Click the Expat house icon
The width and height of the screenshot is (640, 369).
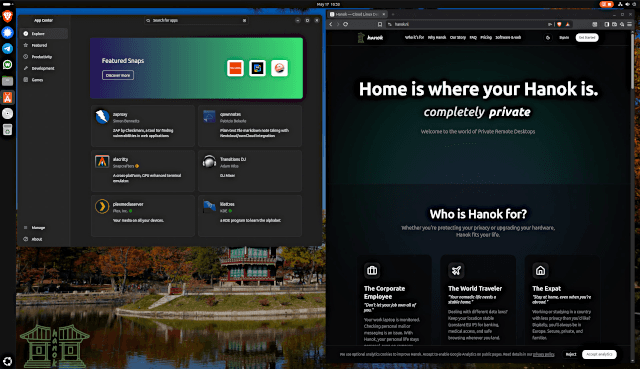(540, 270)
